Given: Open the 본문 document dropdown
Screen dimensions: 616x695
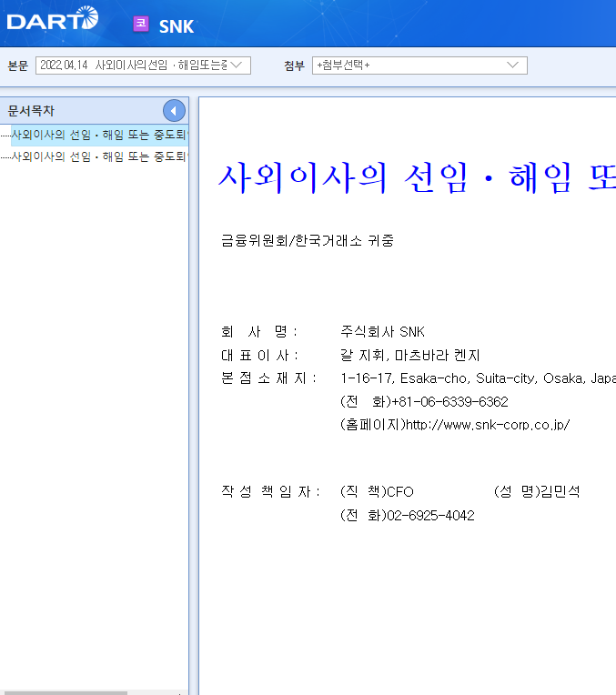Looking at the screenshot, I should pos(143,65).
